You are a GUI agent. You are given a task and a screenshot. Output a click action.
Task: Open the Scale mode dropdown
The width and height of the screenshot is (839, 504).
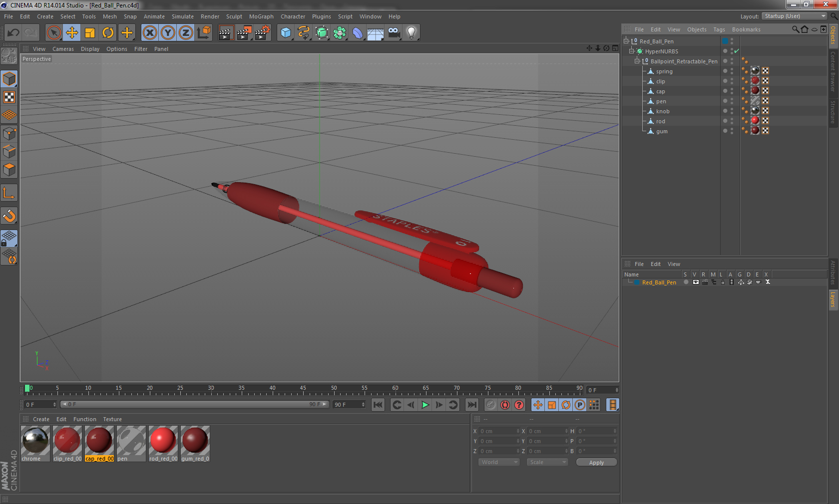click(547, 462)
